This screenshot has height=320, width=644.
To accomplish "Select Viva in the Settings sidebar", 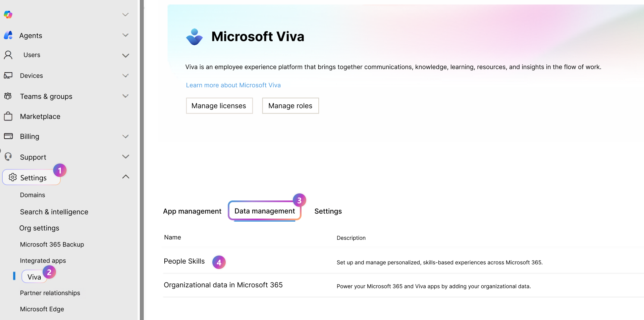I will tap(34, 277).
